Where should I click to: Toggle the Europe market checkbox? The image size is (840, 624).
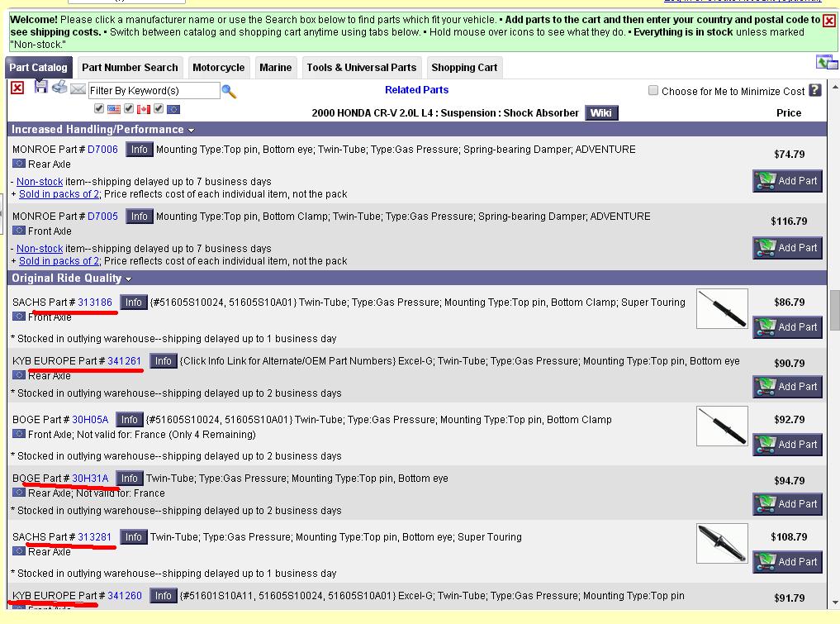(x=159, y=109)
